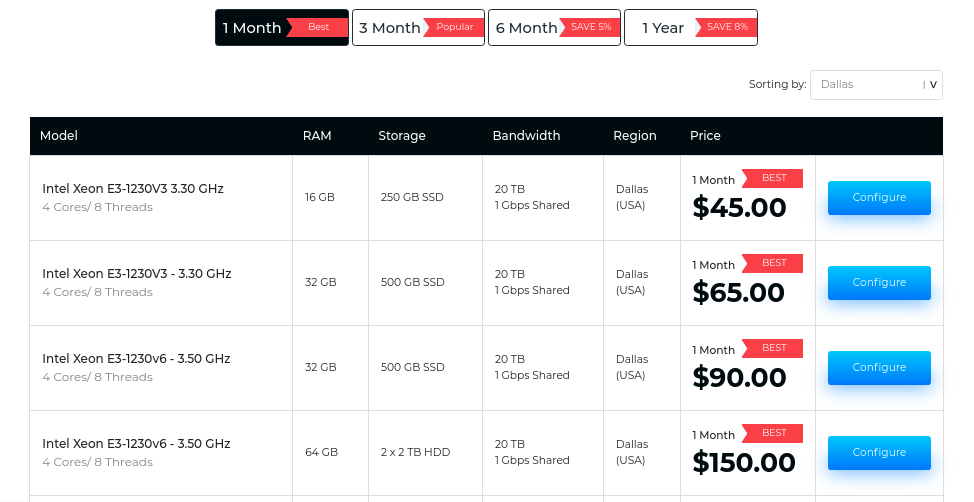
Task: Click the Storage column header
Action: (x=402, y=135)
